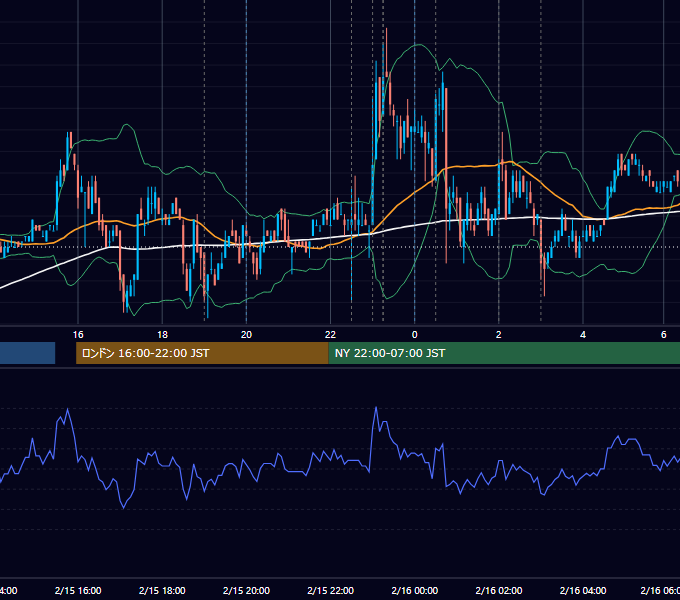Click the hour label 18 on the upper axis
The width and height of the screenshot is (680, 600).
point(162,335)
